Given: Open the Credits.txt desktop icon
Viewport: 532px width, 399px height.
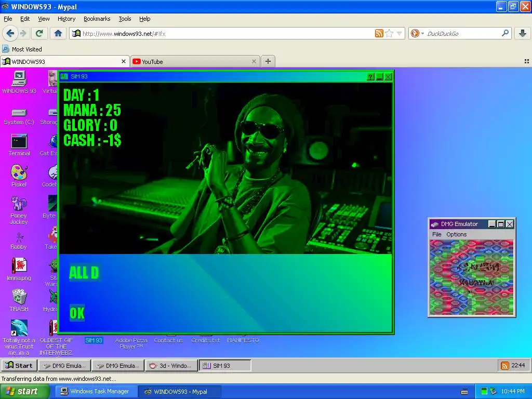Looking at the screenshot, I should (206, 340).
